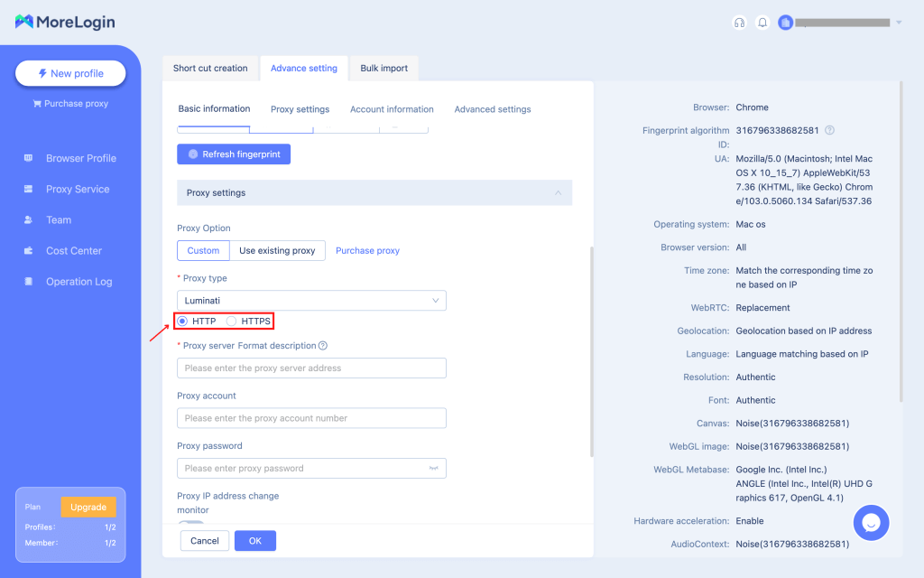
Task: Go to Proxy settings sub-tab
Action: point(300,109)
